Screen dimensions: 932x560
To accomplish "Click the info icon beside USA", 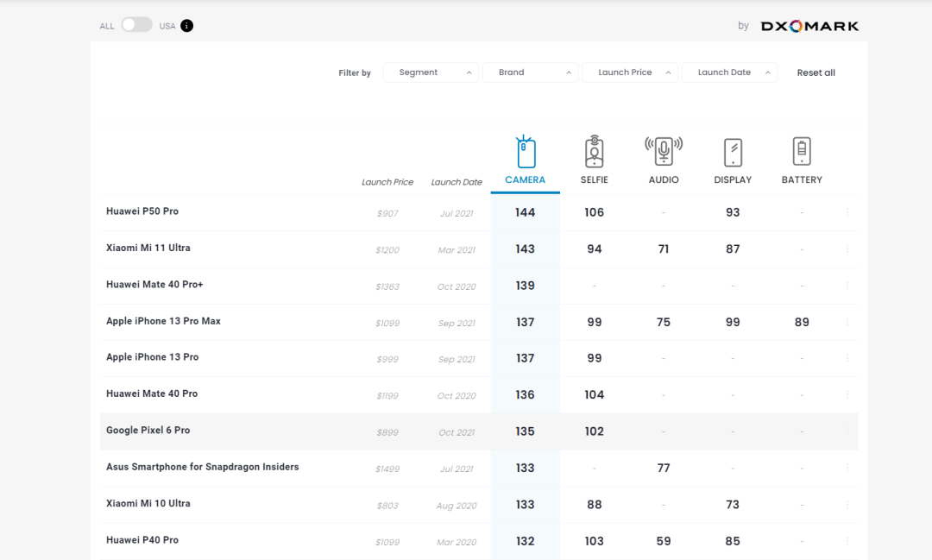I will pyautogui.click(x=187, y=26).
